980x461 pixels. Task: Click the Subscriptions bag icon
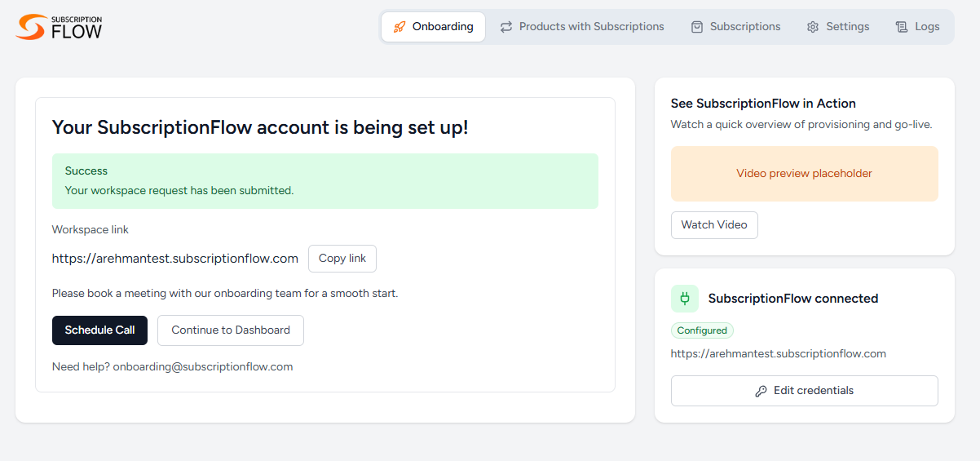(697, 27)
